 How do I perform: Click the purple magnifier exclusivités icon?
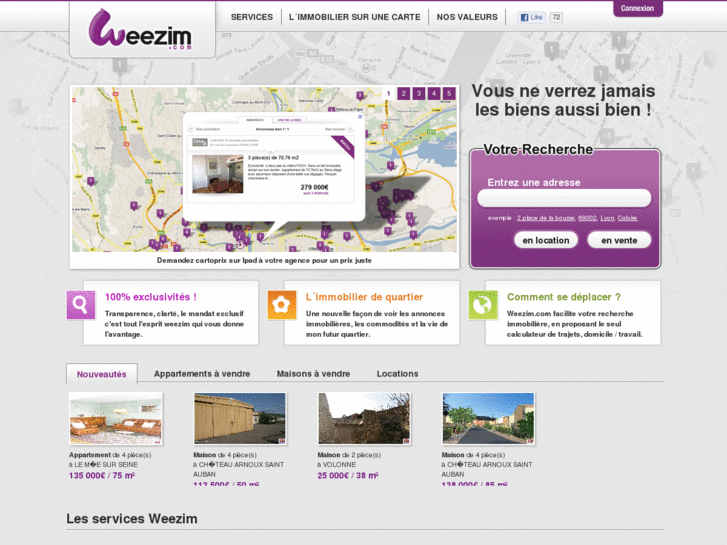pyautogui.click(x=81, y=305)
